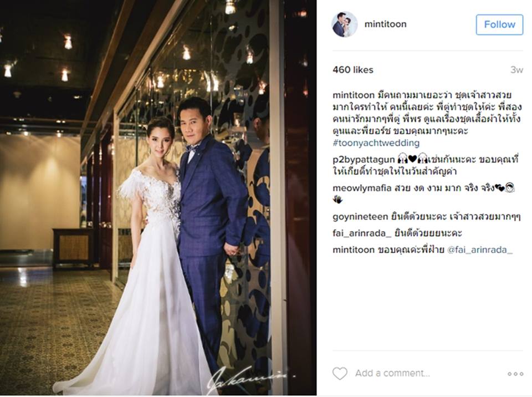The height and width of the screenshot is (397, 532).
Task: Open mintitoon profile picture avatar
Action: [344, 24]
